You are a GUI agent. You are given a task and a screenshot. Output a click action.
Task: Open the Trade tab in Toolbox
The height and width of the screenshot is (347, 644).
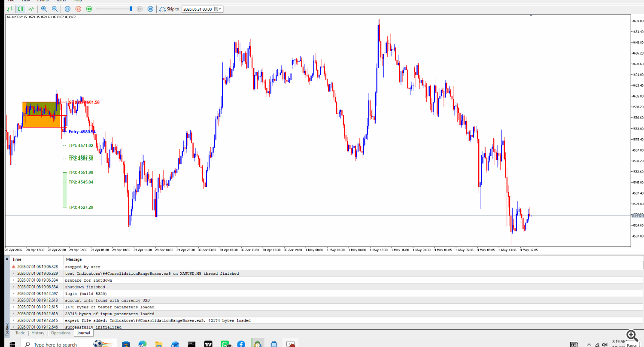coord(20,333)
